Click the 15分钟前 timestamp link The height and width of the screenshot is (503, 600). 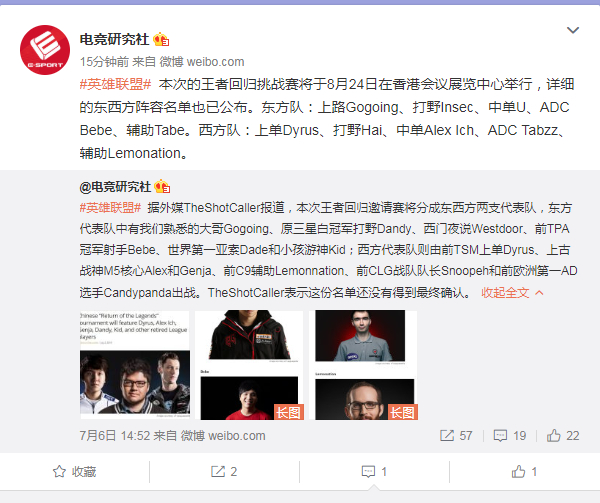pyautogui.click(x=104, y=62)
